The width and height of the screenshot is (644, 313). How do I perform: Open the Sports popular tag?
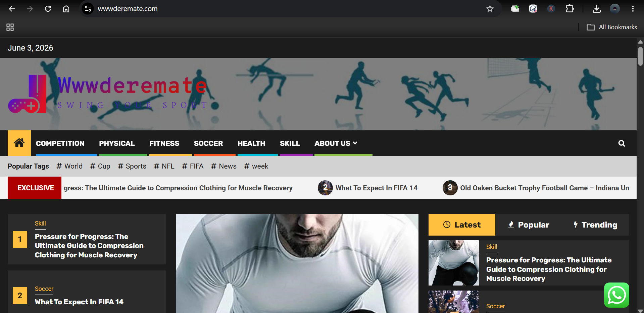pos(132,166)
